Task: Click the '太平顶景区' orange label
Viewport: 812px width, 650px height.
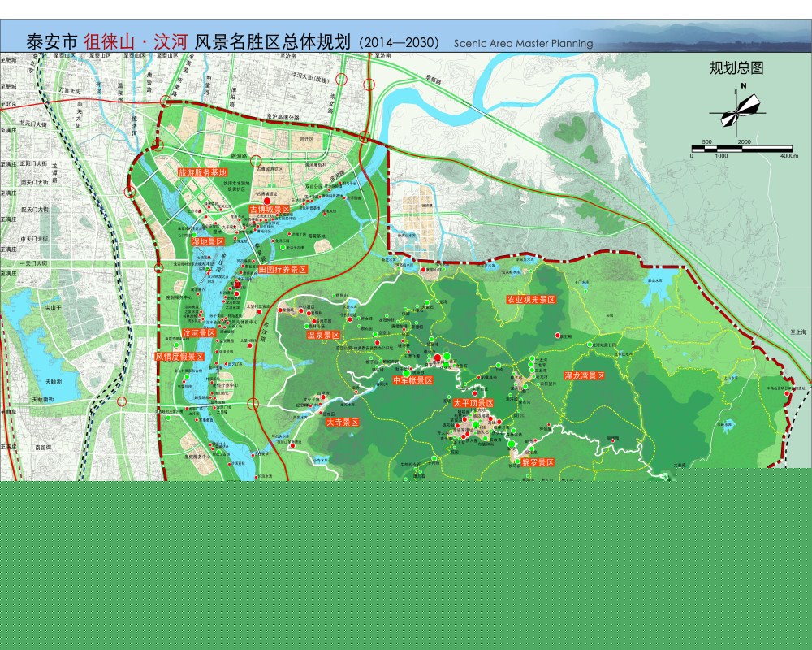Action: click(x=473, y=403)
